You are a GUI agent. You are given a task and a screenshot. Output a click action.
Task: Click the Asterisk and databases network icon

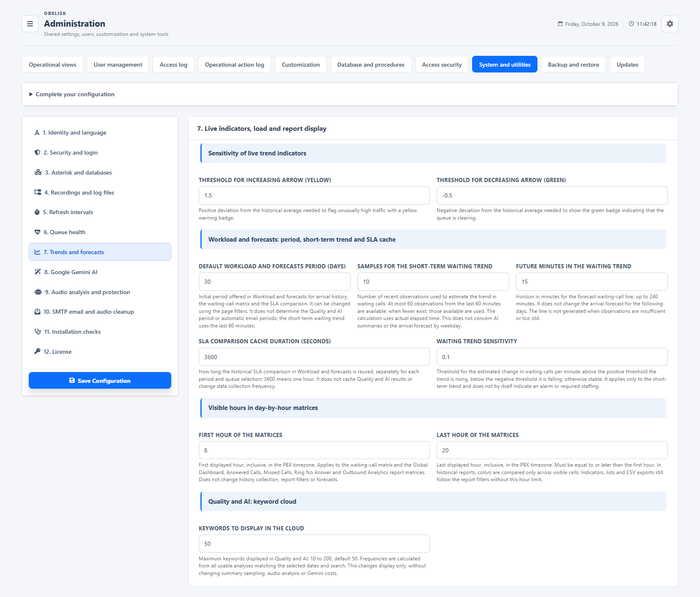click(38, 172)
